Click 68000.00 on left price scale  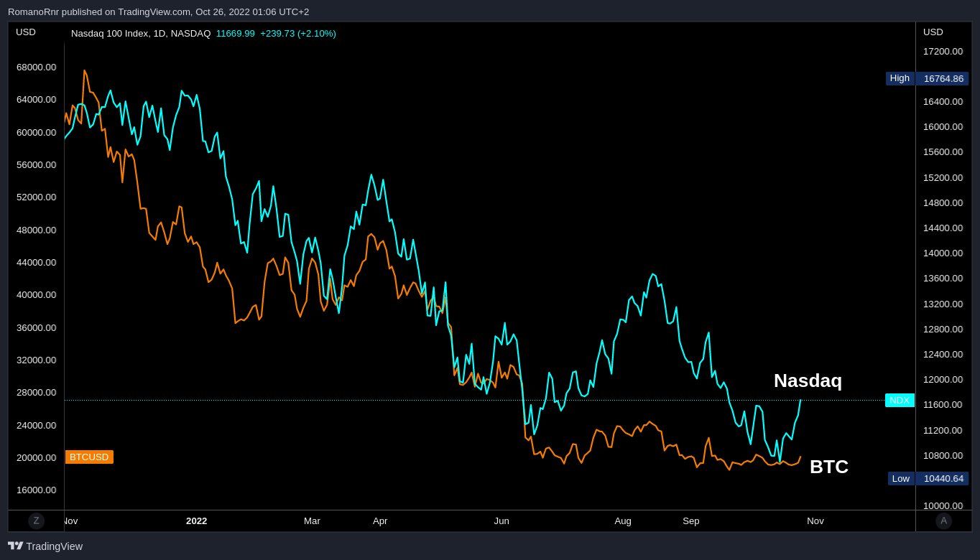pyautogui.click(x=36, y=67)
